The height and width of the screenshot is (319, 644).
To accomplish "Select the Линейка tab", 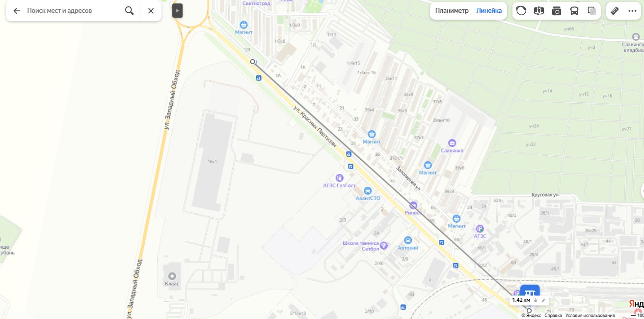I will coord(489,11).
